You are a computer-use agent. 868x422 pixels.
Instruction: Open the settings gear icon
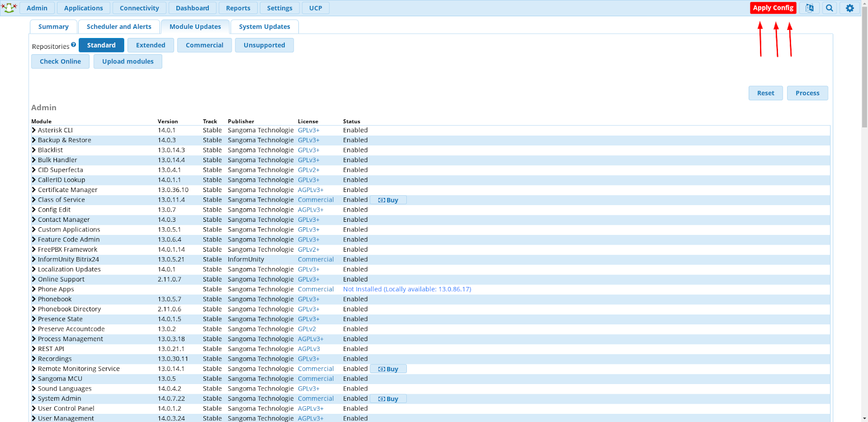850,8
